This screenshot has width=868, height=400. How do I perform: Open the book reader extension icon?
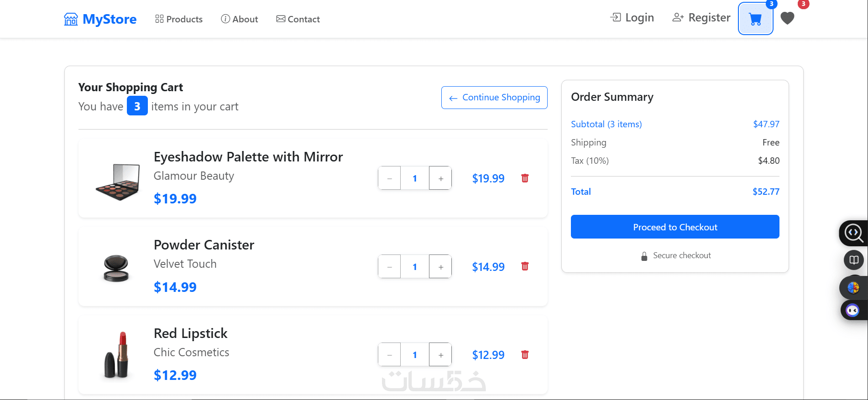[x=853, y=260]
